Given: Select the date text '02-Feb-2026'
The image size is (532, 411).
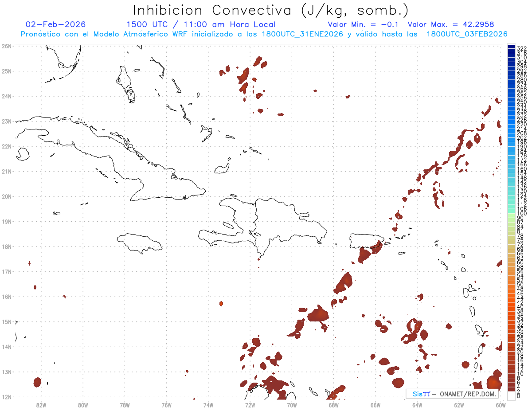Looking at the screenshot, I should point(56,24).
